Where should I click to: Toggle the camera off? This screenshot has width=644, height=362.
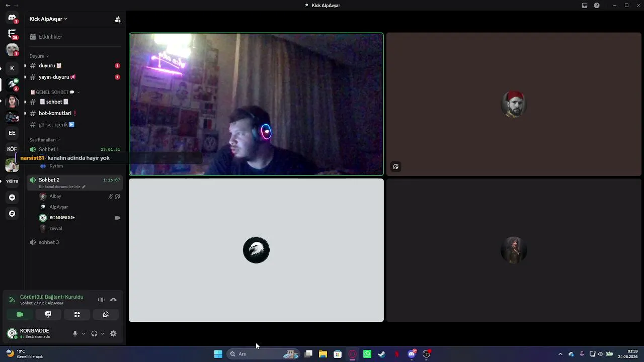(20, 315)
